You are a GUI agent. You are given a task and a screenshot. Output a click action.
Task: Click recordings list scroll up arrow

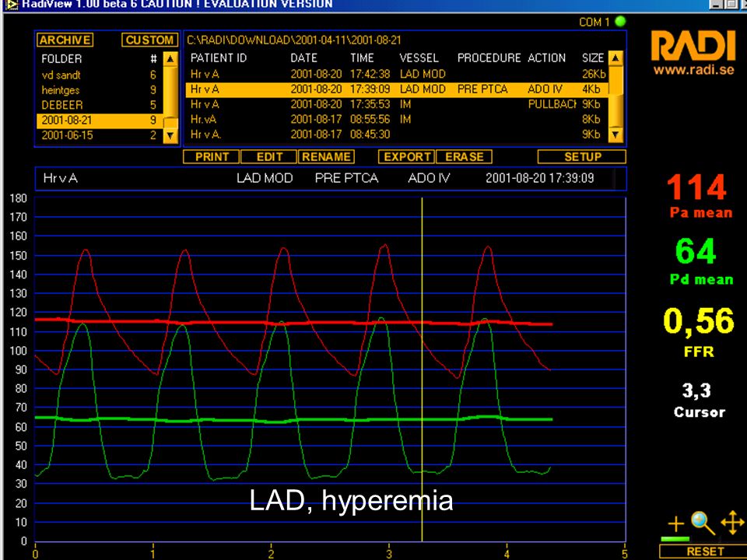coord(615,58)
